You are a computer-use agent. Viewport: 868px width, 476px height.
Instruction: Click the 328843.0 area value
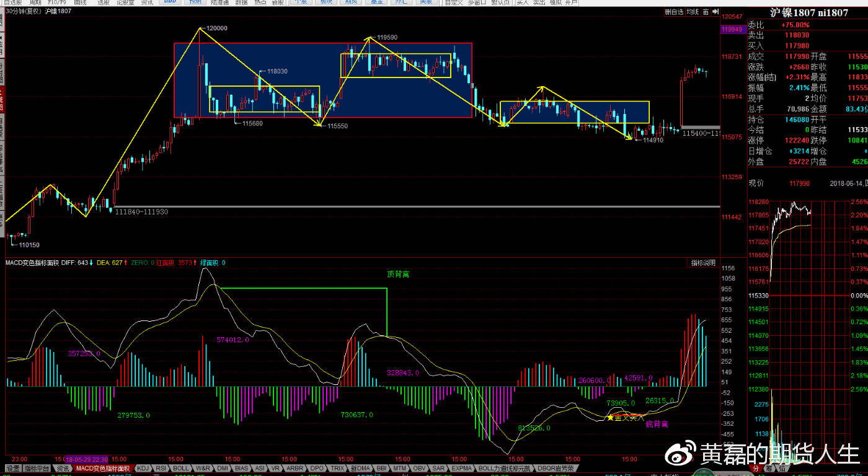pos(403,372)
